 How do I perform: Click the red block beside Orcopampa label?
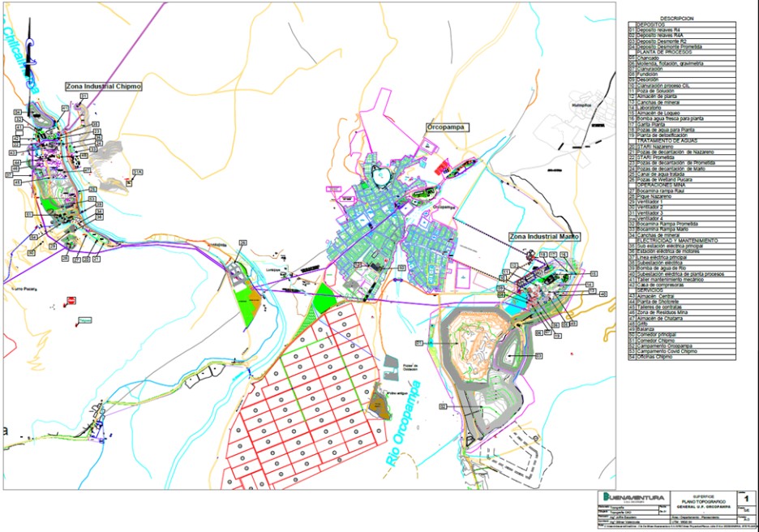pyautogui.click(x=442, y=168)
